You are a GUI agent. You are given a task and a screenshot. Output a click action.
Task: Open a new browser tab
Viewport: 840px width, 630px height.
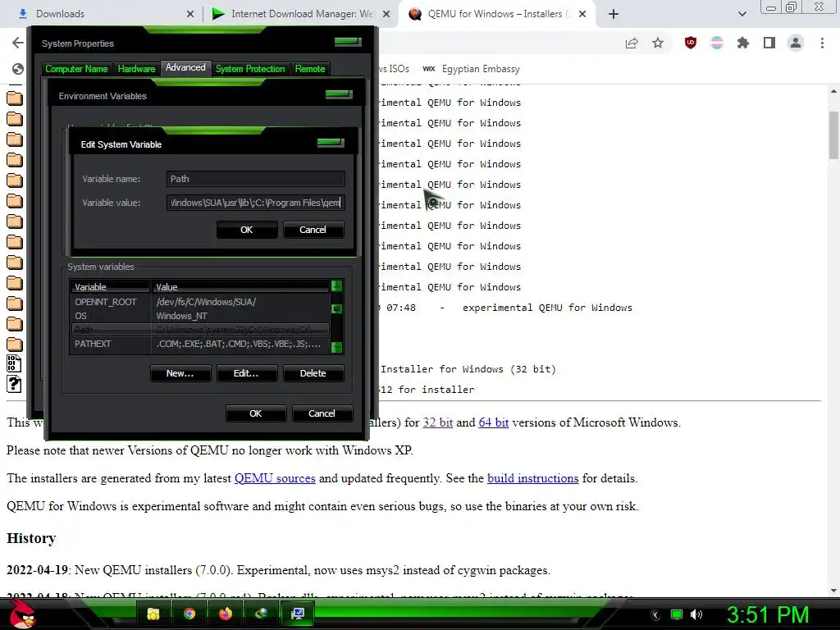click(614, 14)
